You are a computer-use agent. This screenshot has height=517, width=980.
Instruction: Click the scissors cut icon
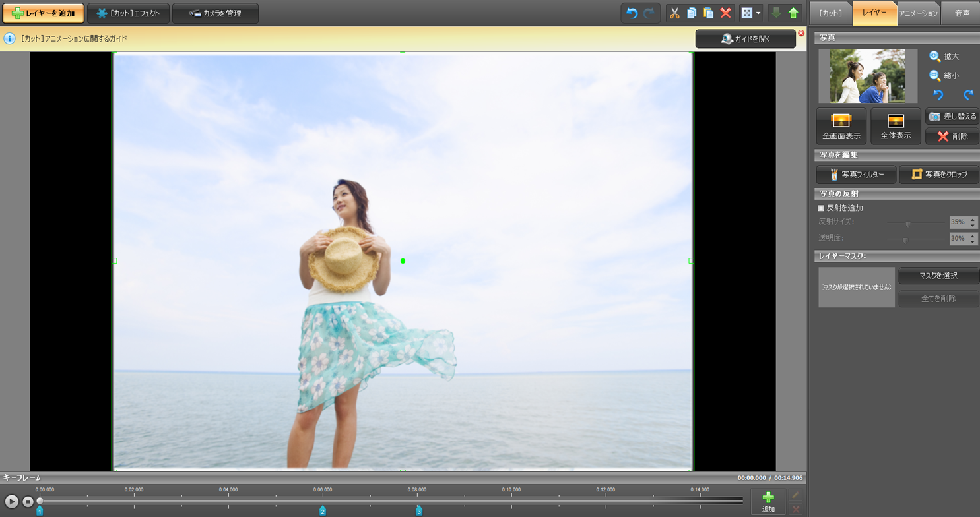pyautogui.click(x=674, y=13)
